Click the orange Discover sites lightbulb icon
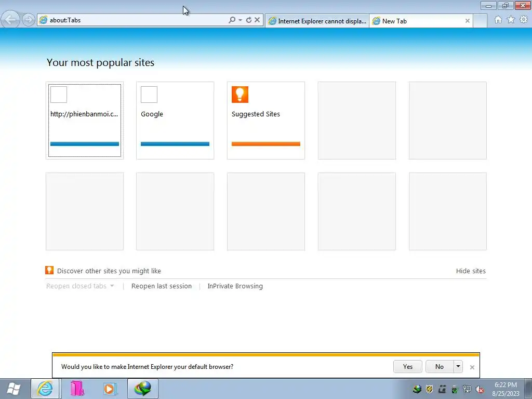Screen dimensions: 532x399 tap(49, 270)
